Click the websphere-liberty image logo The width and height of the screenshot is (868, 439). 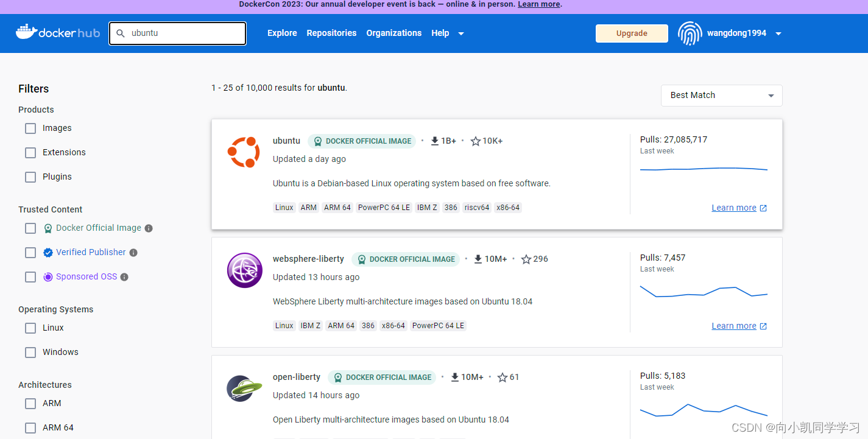point(244,270)
